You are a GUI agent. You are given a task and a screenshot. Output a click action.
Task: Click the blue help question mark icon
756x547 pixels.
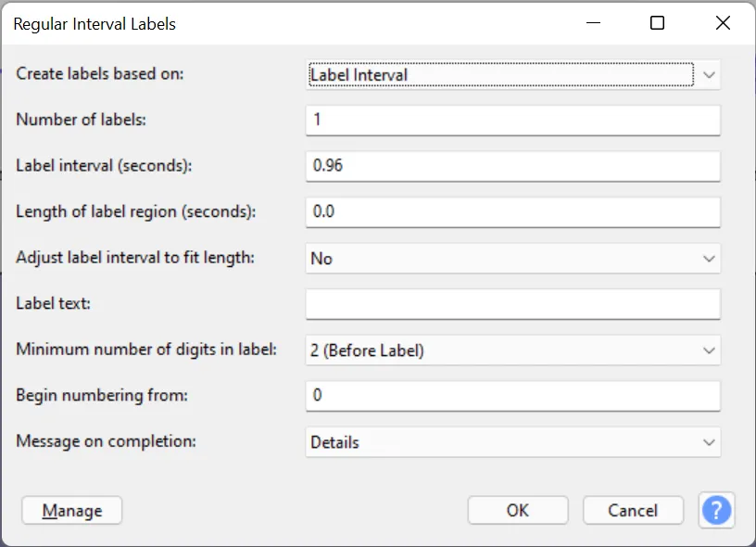717,510
